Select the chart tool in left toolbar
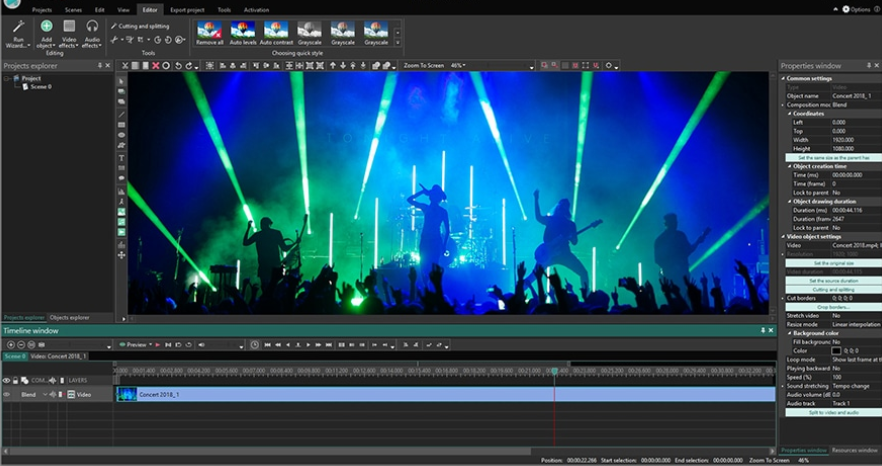 coord(121,191)
